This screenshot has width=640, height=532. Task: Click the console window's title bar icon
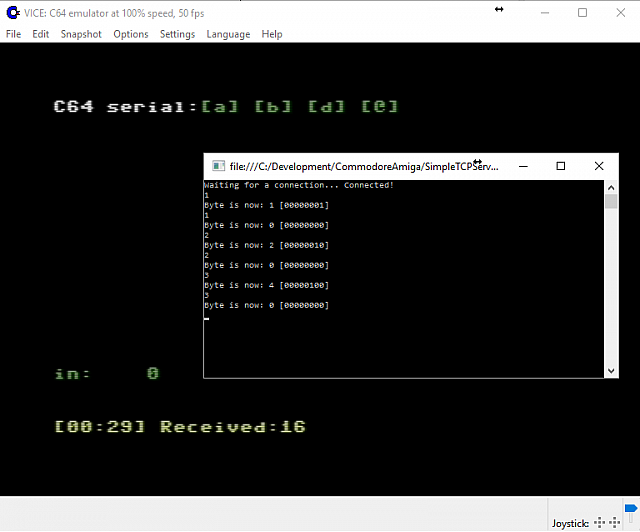218,166
